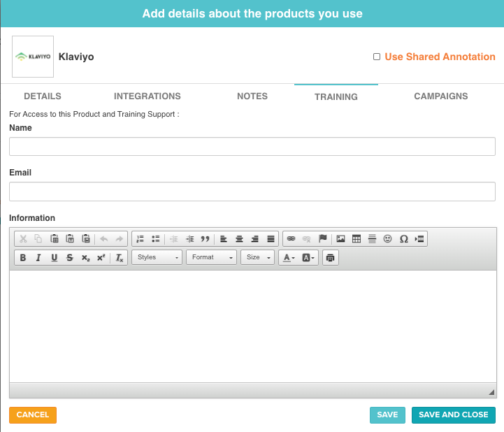Apply subscript formatting

pos(85,257)
